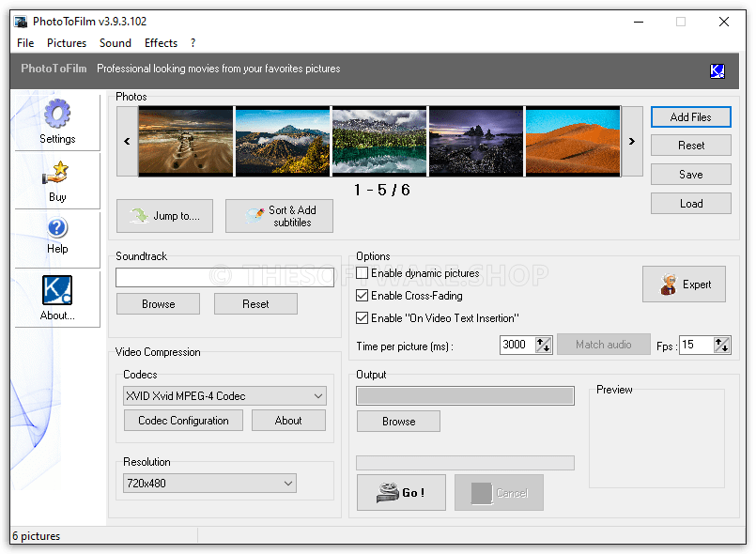Click the PhotoToFilm title bar app icon
The image size is (756, 554).
tap(21, 22)
